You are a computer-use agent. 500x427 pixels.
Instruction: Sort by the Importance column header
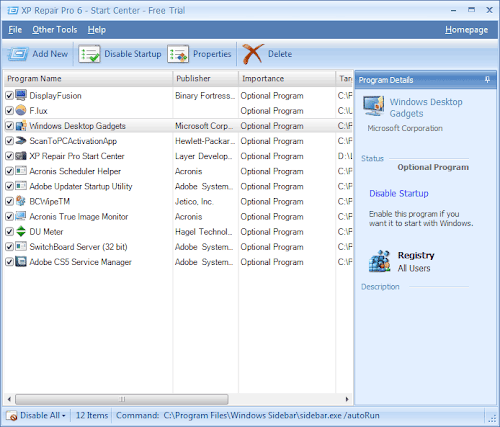pos(287,79)
